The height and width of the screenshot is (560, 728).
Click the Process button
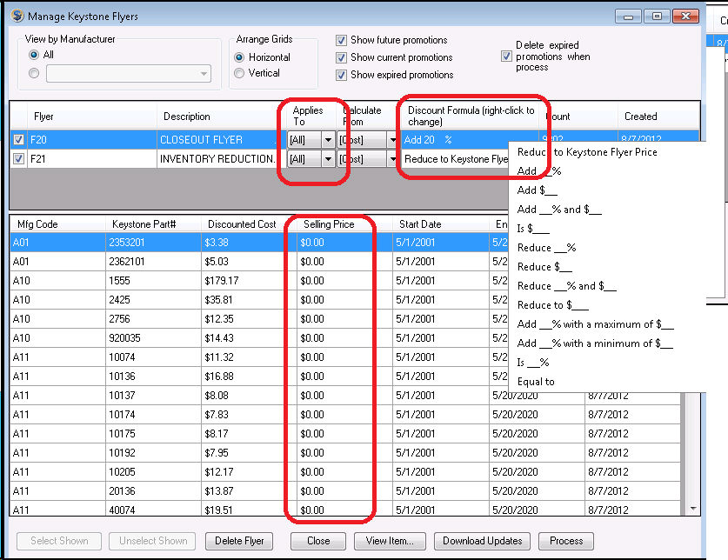(x=566, y=541)
